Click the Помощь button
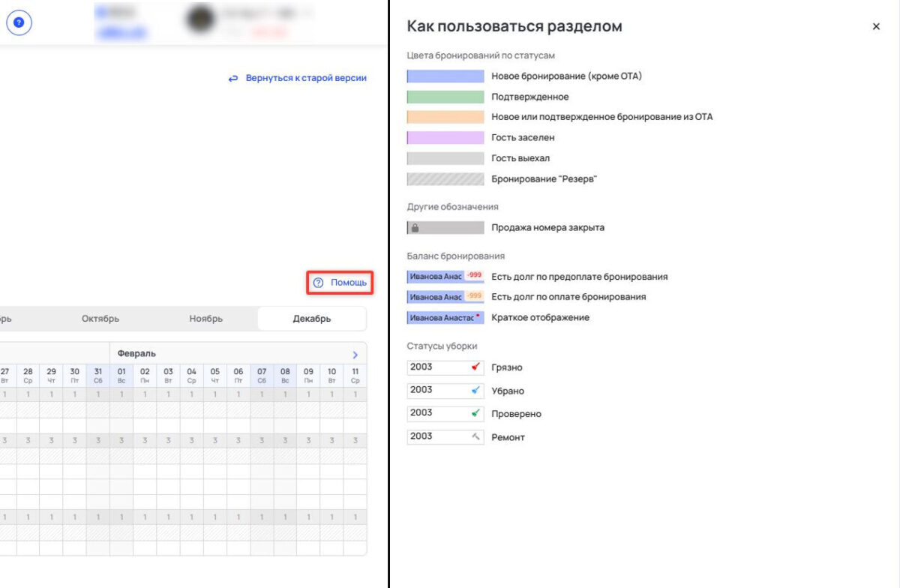Image resolution: width=900 pixels, height=588 pixels. (341, 283)
